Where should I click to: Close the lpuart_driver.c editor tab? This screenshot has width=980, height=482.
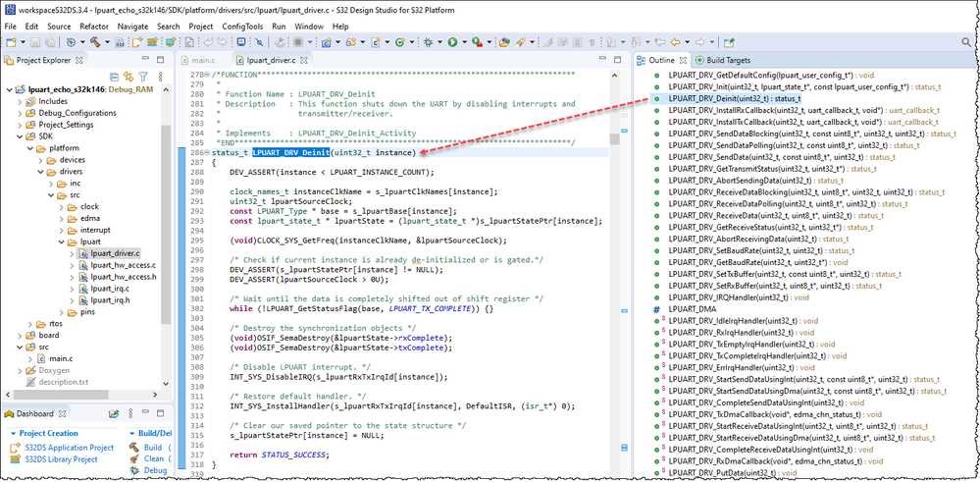(303, 60)
